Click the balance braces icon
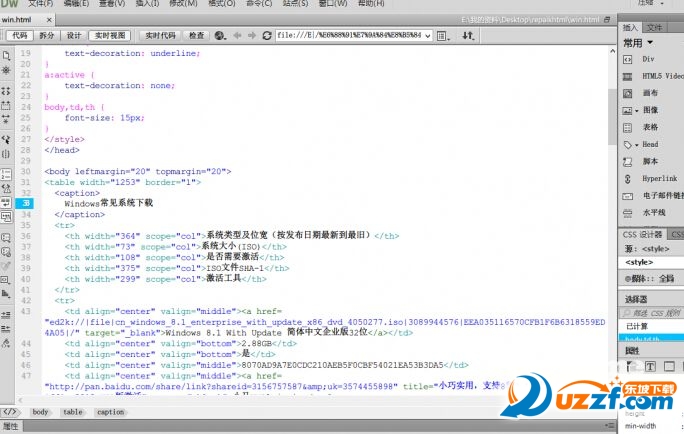684x434 pixels. point(6,154)
